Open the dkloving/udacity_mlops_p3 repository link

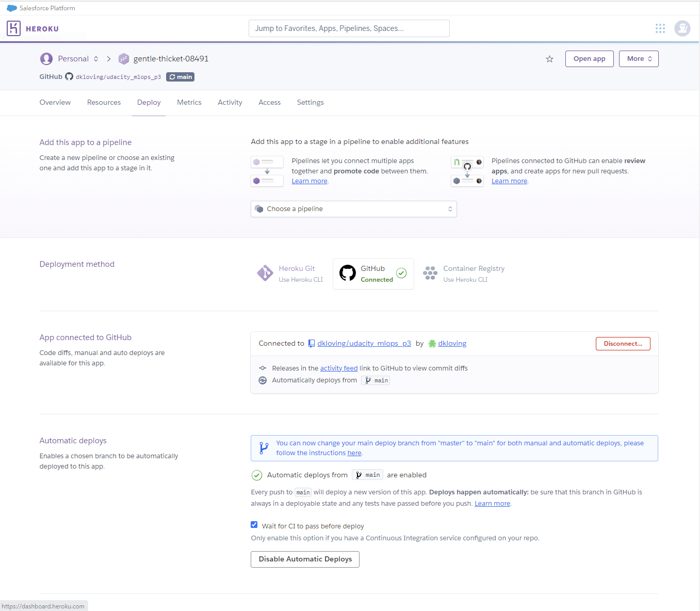point(364,344)
